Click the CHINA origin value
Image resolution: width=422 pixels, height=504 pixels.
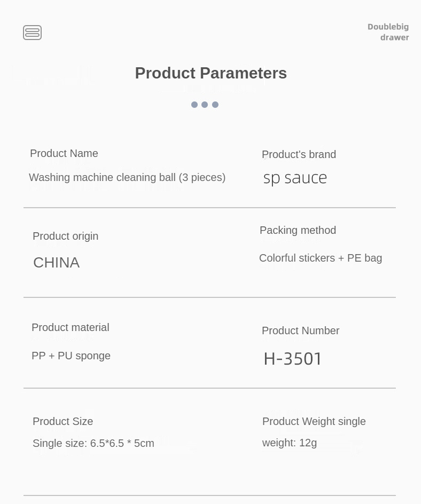click(56, 263)
